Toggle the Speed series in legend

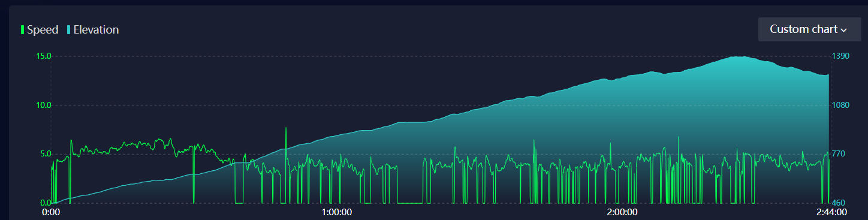(x=40, y=29)
